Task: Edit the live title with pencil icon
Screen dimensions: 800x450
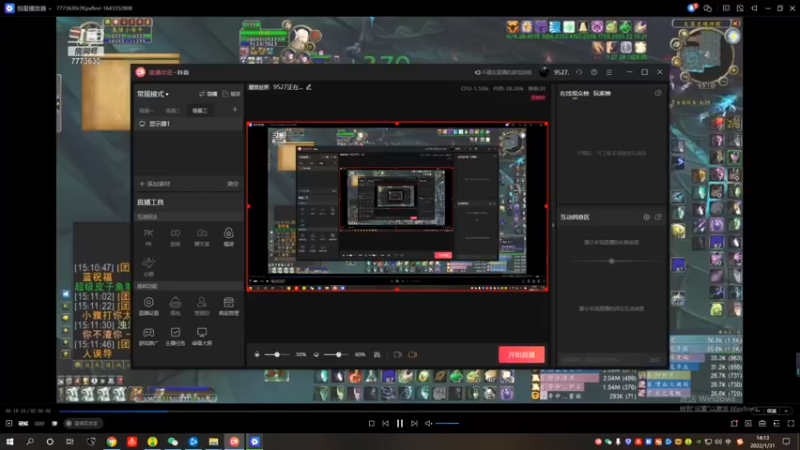Action: pyautogui.click(x=309, y=87)
